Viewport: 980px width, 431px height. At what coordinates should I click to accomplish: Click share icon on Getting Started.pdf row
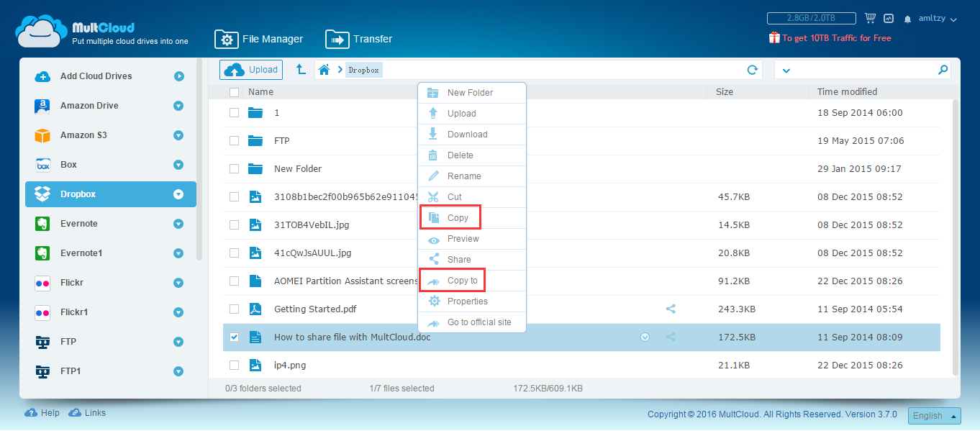tap(671, 309)
